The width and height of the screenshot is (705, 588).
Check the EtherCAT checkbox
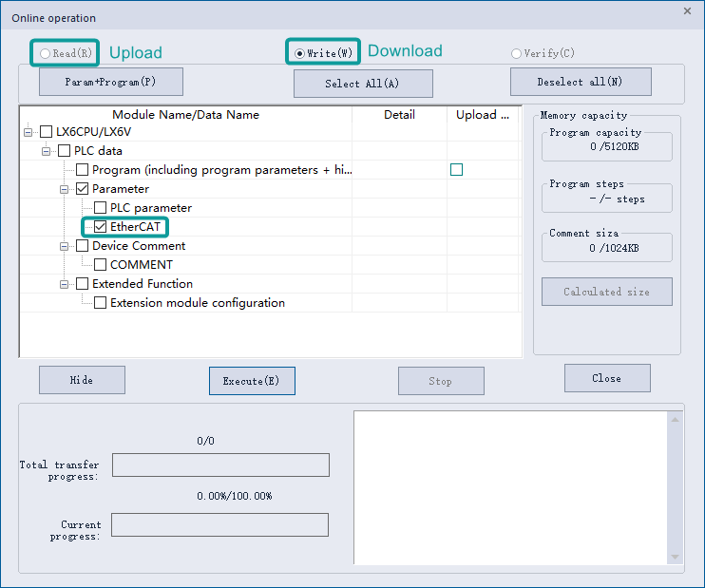pyautogui.click(x=100, y=227)
